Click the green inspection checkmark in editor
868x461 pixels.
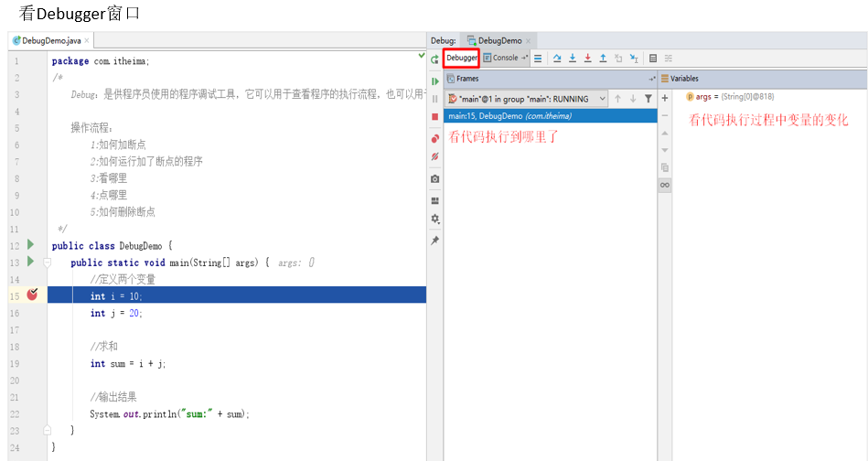pos(422,56)
